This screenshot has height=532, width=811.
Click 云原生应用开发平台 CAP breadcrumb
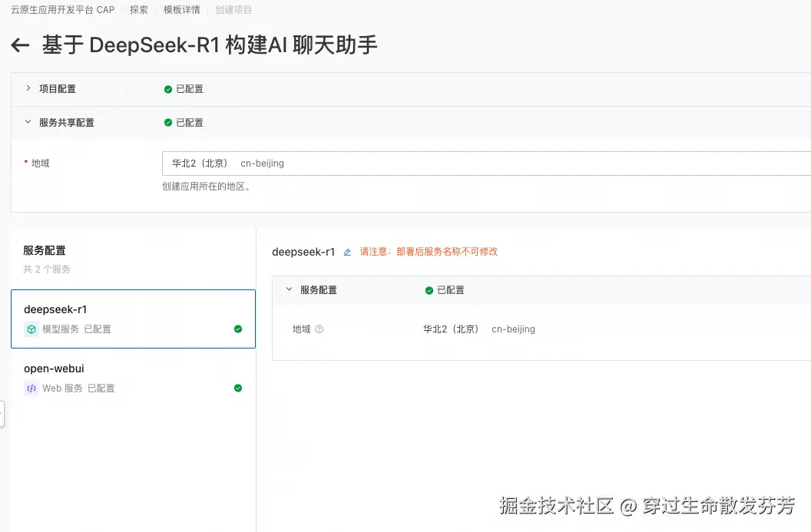[x=62, y=10]
